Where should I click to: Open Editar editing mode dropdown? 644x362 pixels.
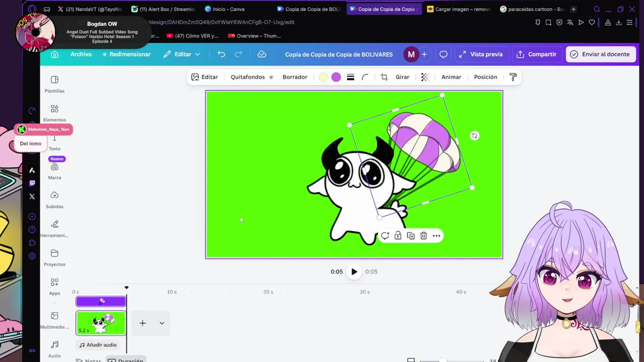[x=182, y=54]
